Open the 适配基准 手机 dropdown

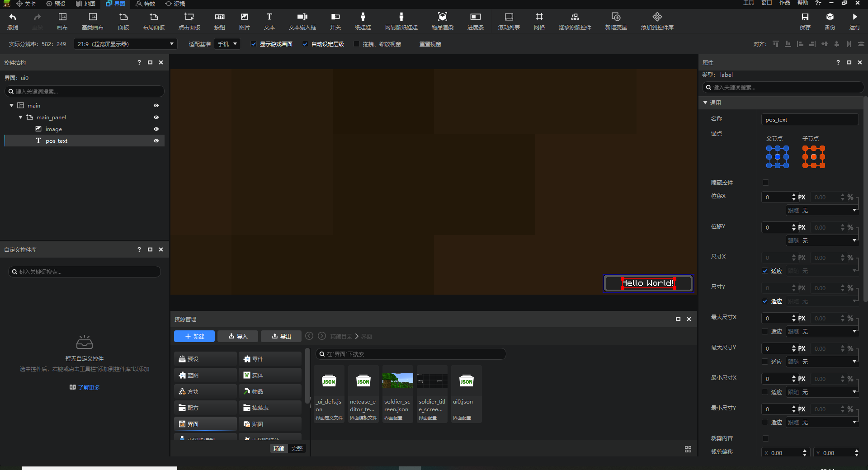point(227,44)
